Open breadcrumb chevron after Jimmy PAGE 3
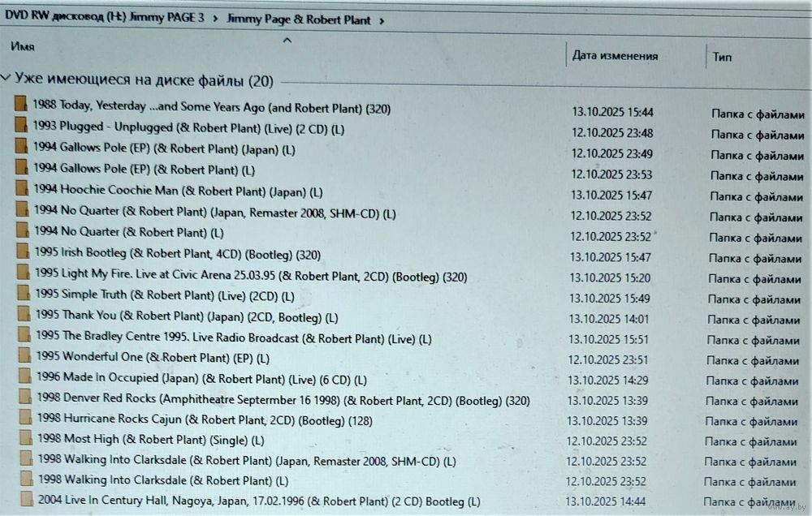Screen dimensions: 812x516 216,19
